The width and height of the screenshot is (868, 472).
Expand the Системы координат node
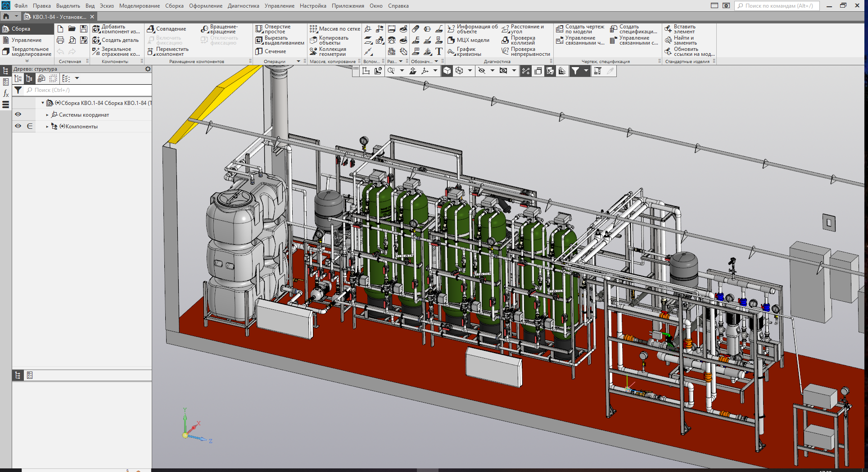(x=47, y=115)
